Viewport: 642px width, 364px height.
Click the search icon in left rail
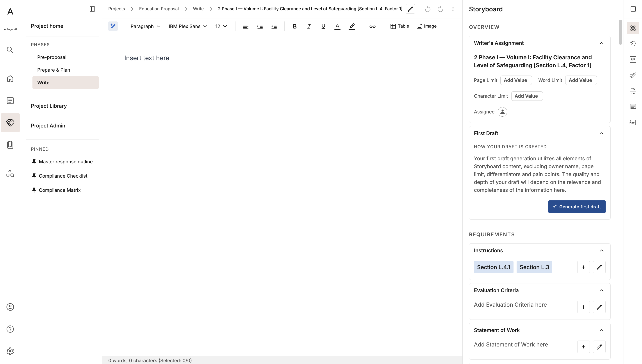pos(10,50)
